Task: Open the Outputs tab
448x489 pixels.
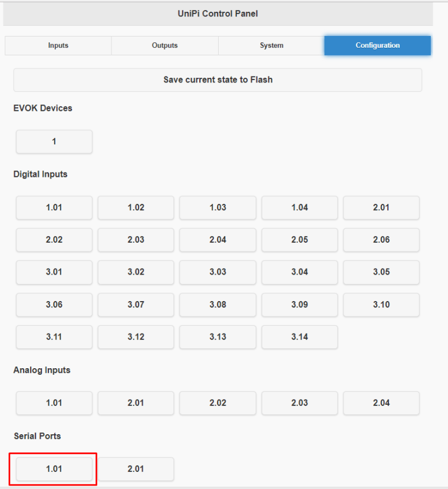Action: 164,45
